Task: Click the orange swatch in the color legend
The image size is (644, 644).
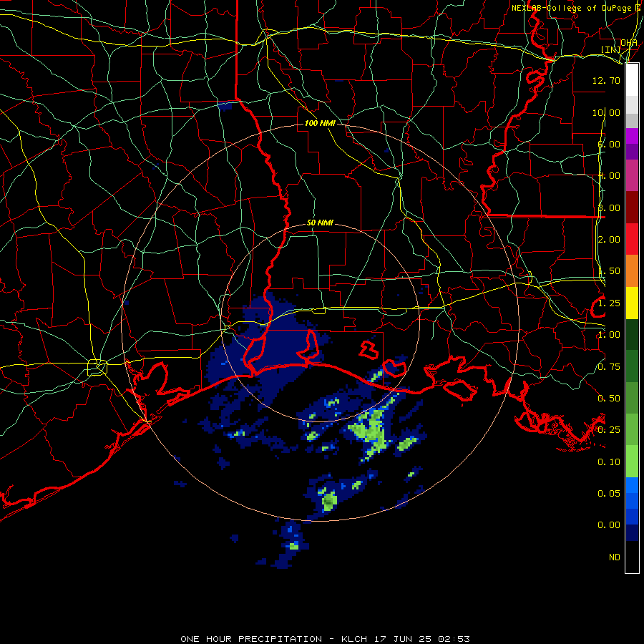Action: [x=632, y=271]
